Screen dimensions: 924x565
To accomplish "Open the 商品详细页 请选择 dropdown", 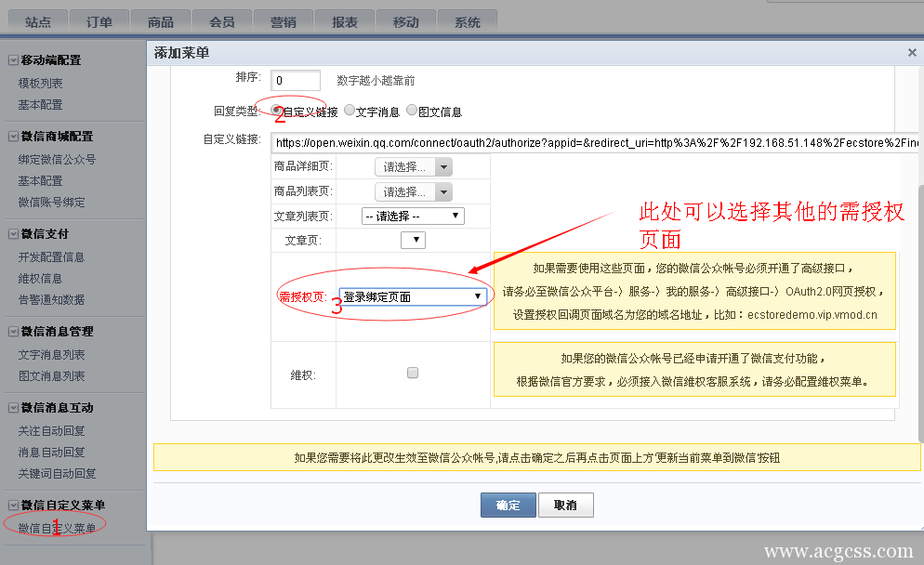I will click(412, 167).
